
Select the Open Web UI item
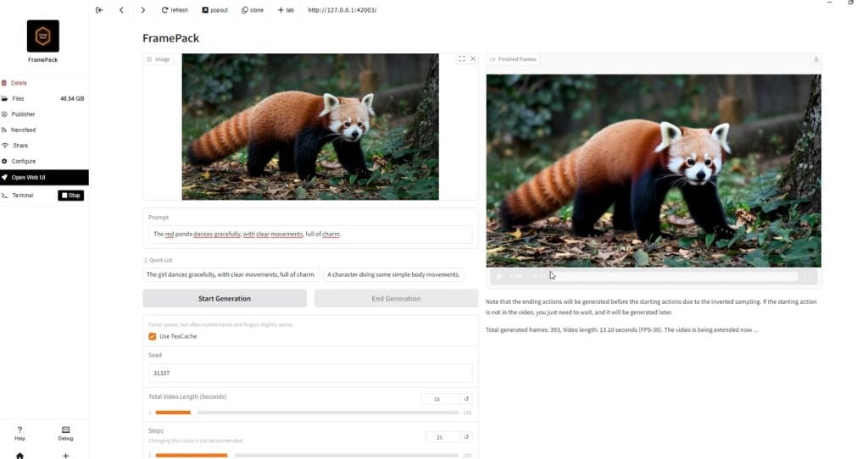pos(44,177)
